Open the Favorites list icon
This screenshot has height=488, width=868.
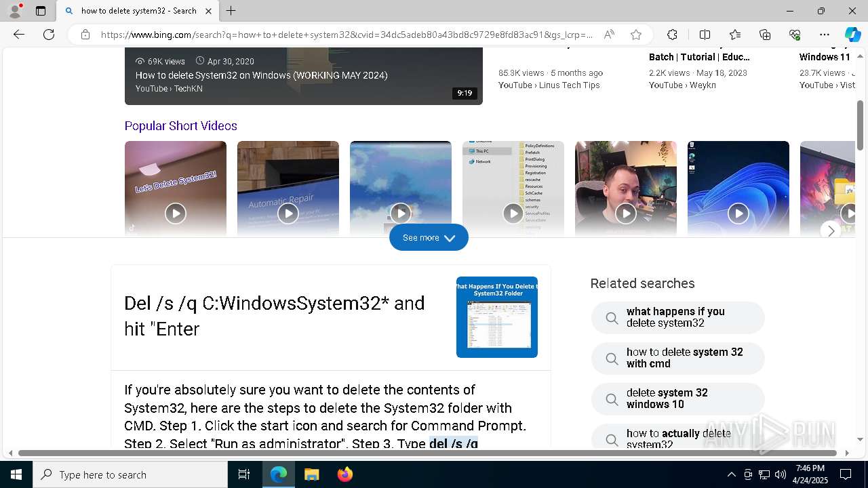pos(735,35)
